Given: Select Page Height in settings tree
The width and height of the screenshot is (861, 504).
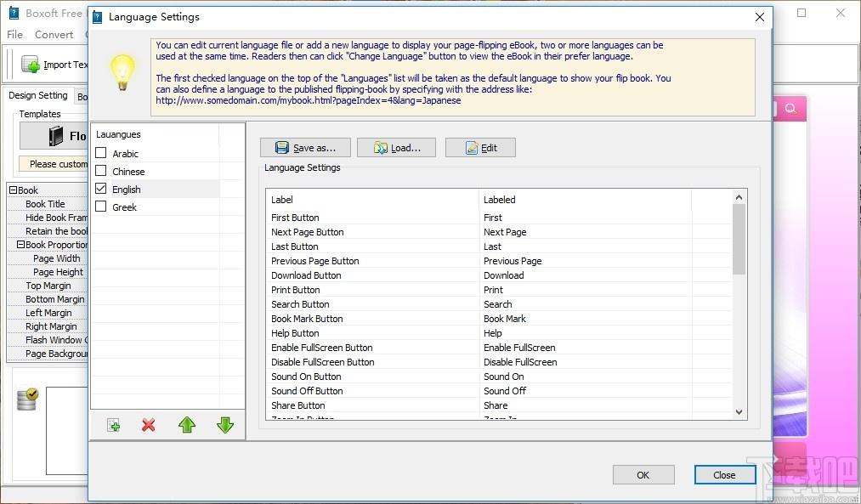Looking at the screenshot, I should 48,272.
